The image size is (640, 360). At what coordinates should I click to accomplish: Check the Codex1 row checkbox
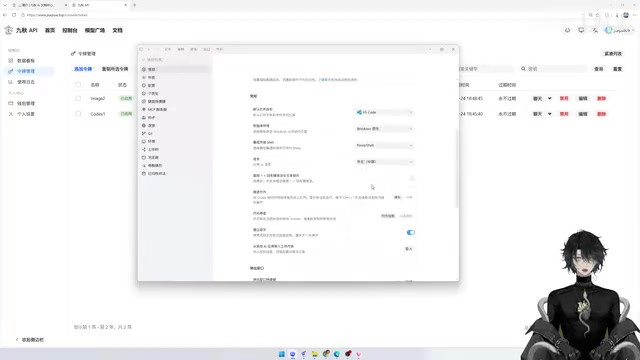click(x=78, y=114)
